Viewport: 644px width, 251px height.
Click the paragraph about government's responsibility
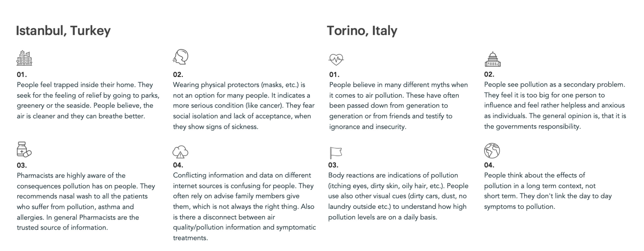555,105
